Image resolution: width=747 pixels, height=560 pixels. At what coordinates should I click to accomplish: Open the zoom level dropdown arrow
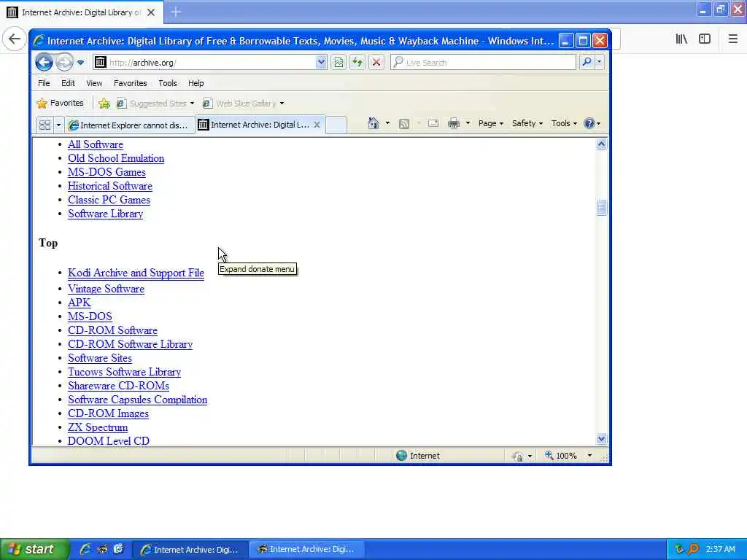[x=589, y=456]
